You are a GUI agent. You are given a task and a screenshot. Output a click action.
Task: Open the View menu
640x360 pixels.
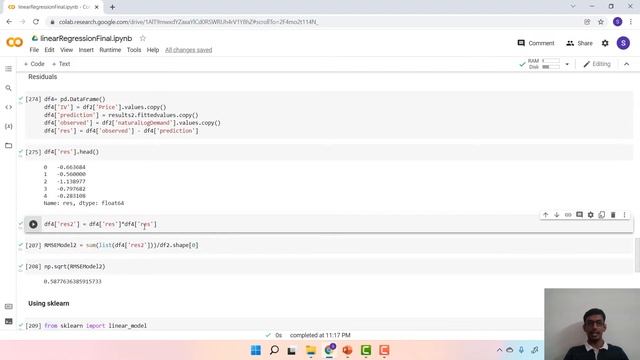pos(67,50)
